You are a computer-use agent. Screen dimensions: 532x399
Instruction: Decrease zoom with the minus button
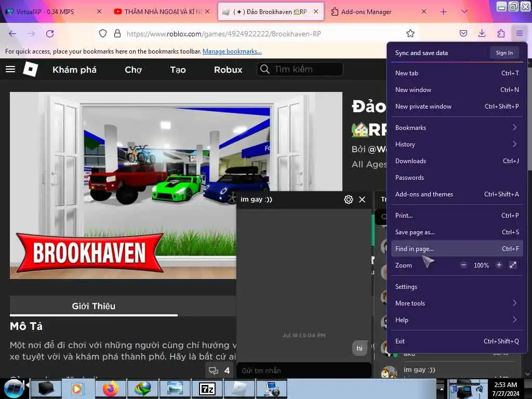pos(463,265)
